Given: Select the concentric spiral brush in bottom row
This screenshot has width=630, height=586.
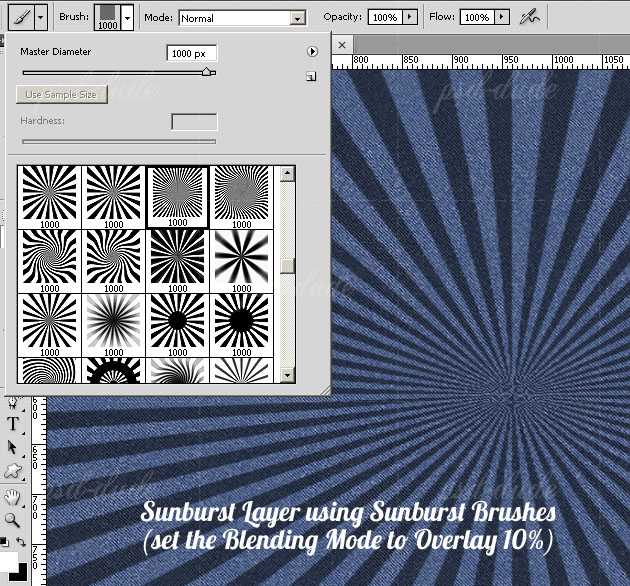Looking at the screenshot, I should coord(49,370).
